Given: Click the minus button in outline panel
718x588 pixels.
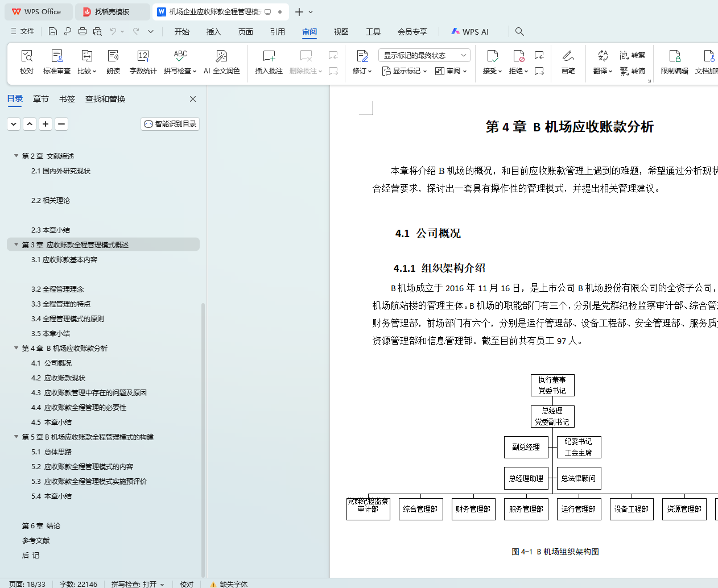Looking at the screenshot, I should click(61, 123).
